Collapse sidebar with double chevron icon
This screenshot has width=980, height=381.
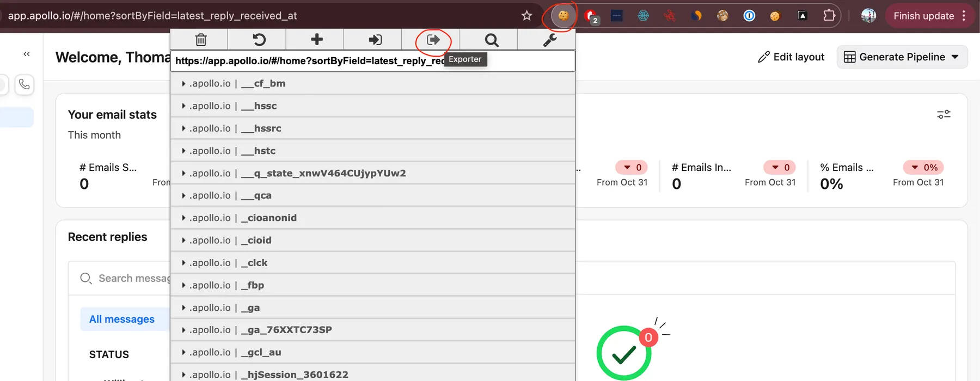[27, 54]
